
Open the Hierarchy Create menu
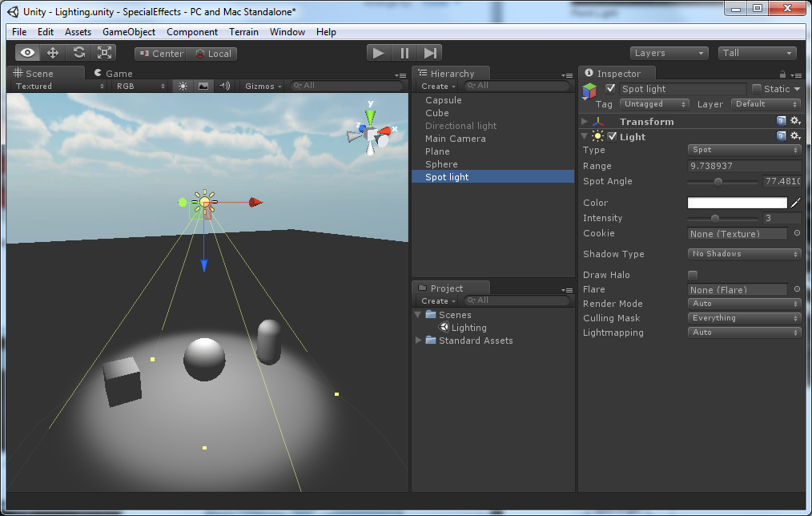click(x=438, y=86)
